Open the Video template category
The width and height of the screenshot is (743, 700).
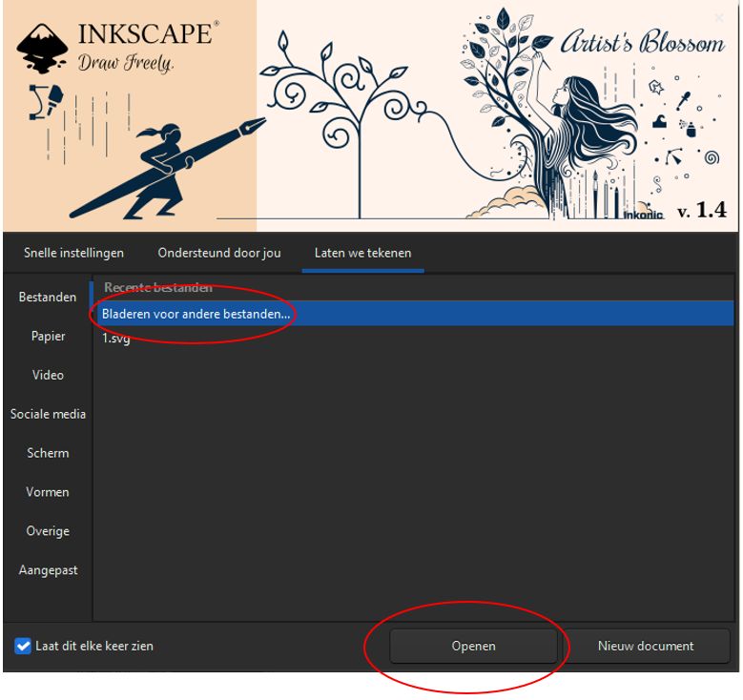click(48, 375)
